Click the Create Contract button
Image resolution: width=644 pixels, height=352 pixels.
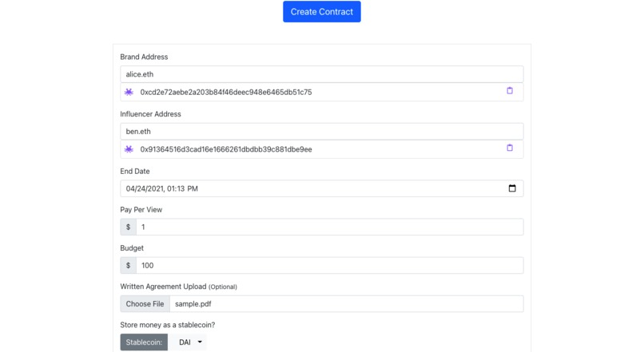(x=321, y=11)
